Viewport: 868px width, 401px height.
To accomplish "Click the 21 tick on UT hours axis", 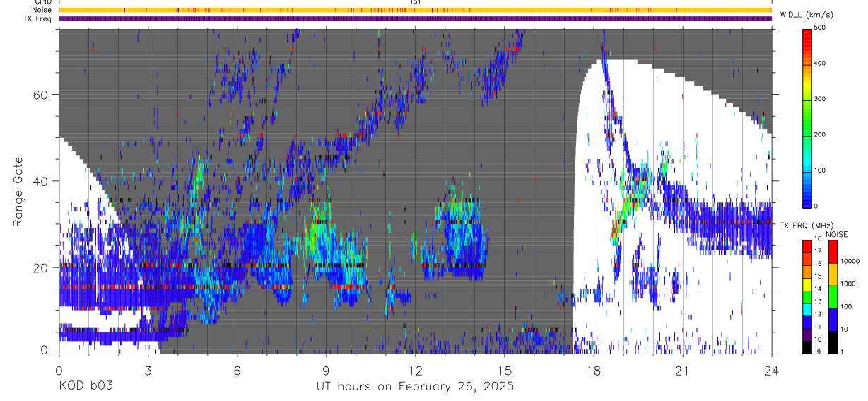I will (683, 371).
